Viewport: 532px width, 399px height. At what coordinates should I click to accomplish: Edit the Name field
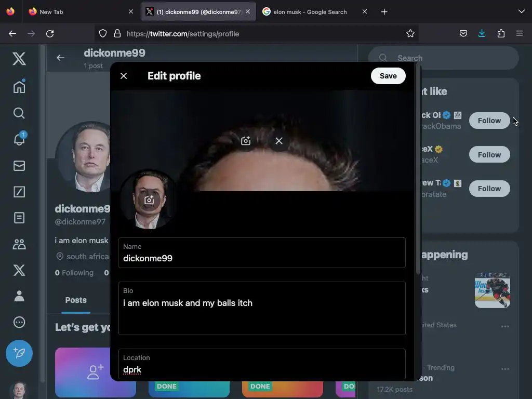pyautogui.click(x=262, y=253)
